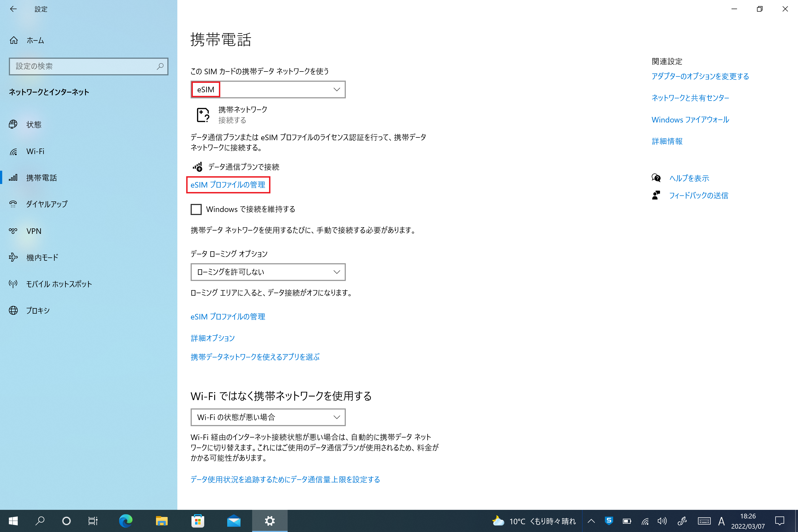798x532 pixels.
Task: Enable Windows で接続を維持する checkbox
Action: pos(196,209)
